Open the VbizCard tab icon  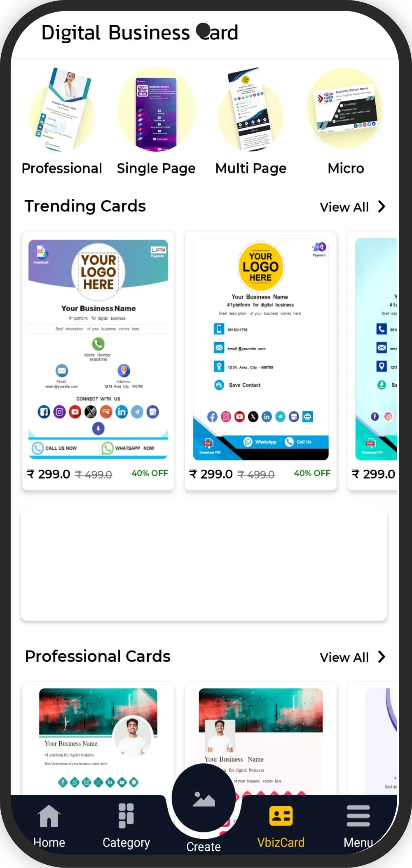click(281, 816)
